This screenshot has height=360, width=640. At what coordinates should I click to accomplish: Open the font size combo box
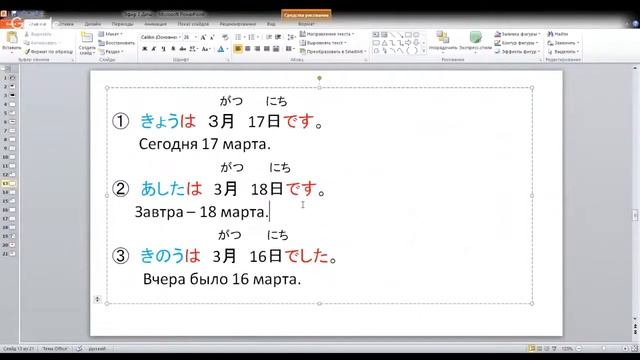[190, 37]
